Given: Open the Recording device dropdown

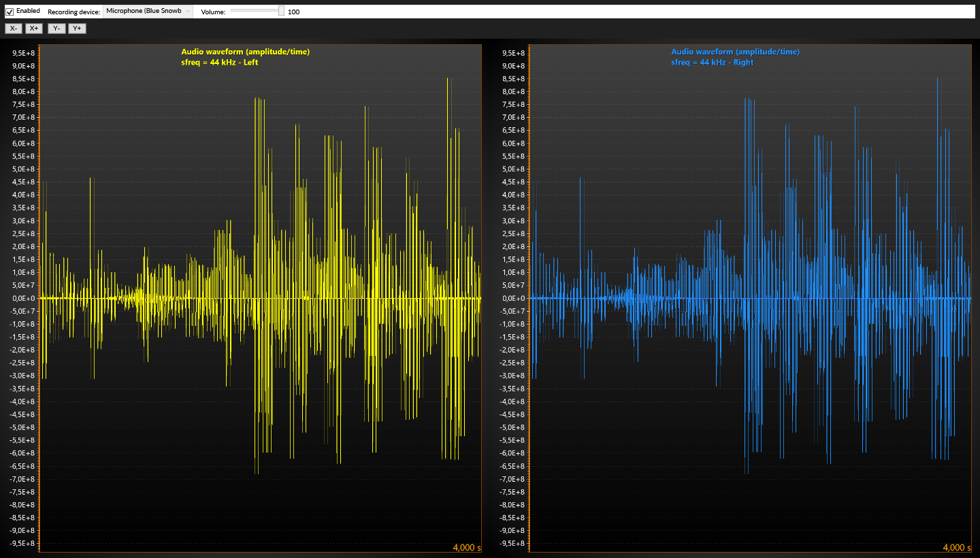Looking at the screenshot, I should tap(148, 12).
